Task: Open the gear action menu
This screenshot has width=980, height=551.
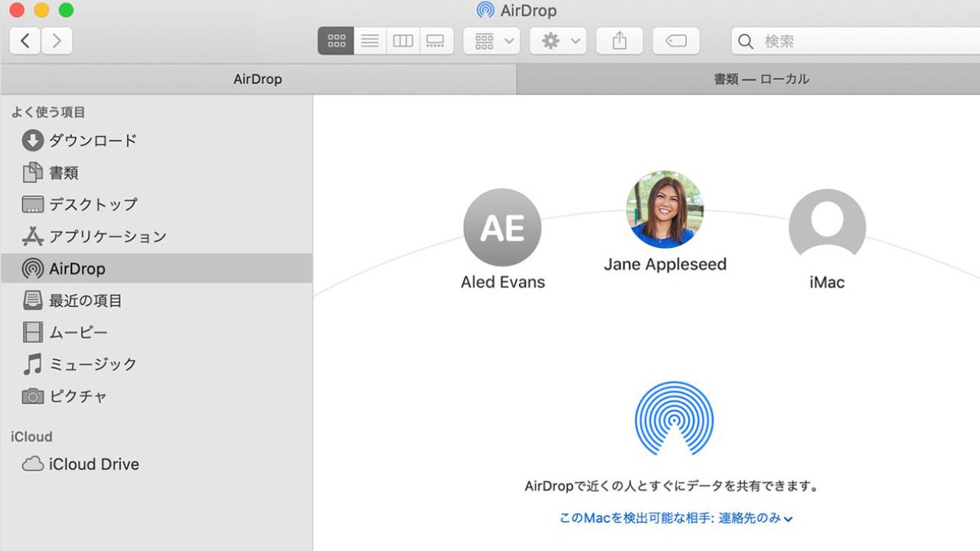Action: tap(558, 41)
